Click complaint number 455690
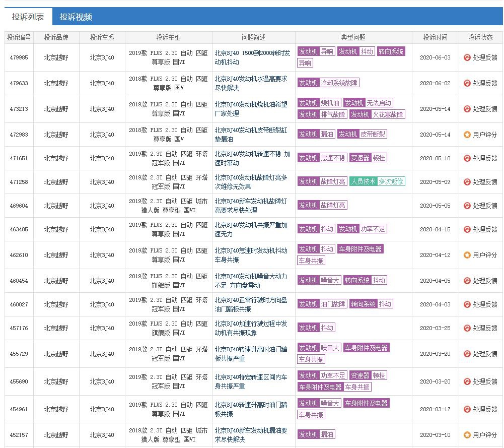Image resolution: width=504 pixels, height=448 pixels. click(19, 381)
